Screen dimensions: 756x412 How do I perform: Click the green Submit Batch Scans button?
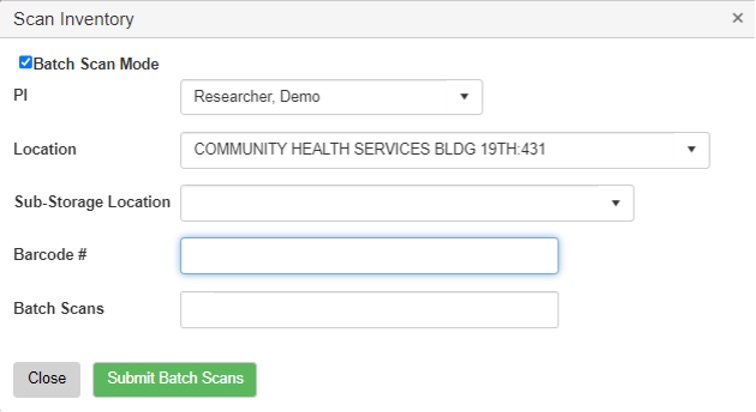pyautogui.click(x=175, y=379)
